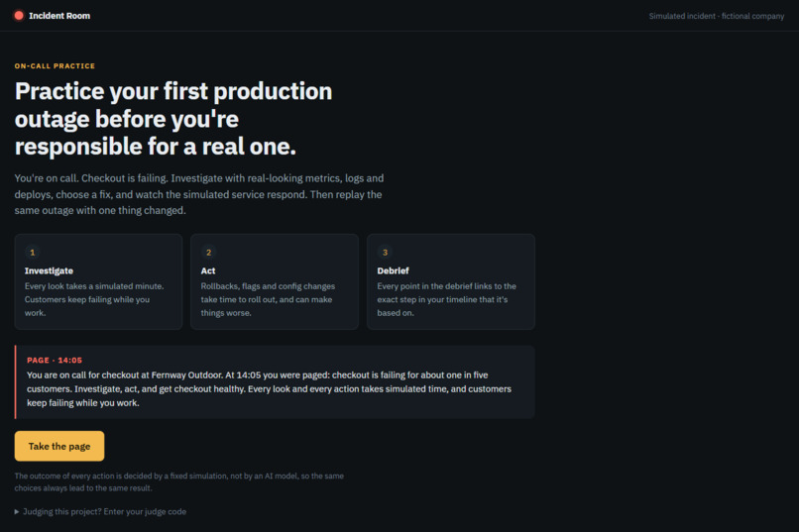The width and height of the screenshot is (799, 532).
Task: Click the ON-CALL PRACTICE label
Action: pyautogui.click(x=55, y=66)
